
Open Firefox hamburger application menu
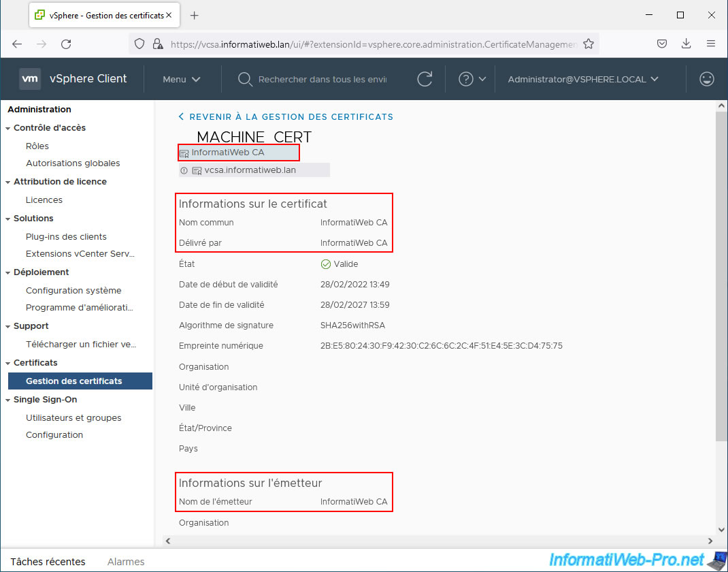(711, 44)
